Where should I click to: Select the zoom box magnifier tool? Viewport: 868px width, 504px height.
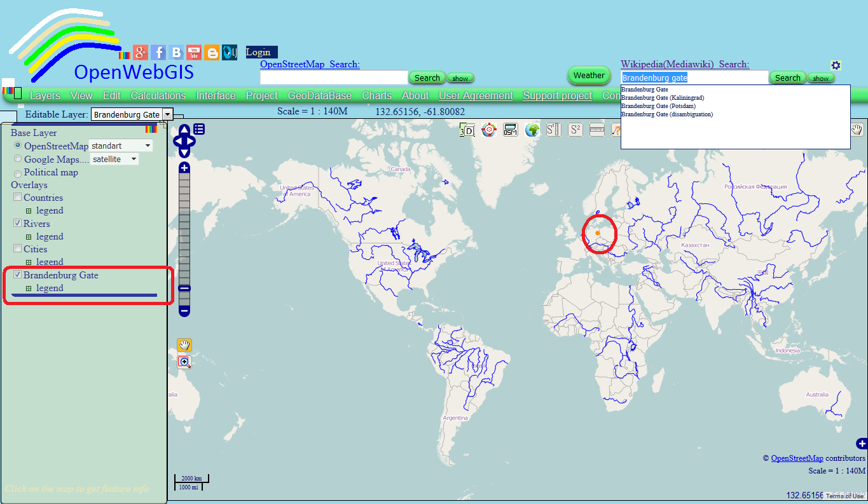point(184,362)
